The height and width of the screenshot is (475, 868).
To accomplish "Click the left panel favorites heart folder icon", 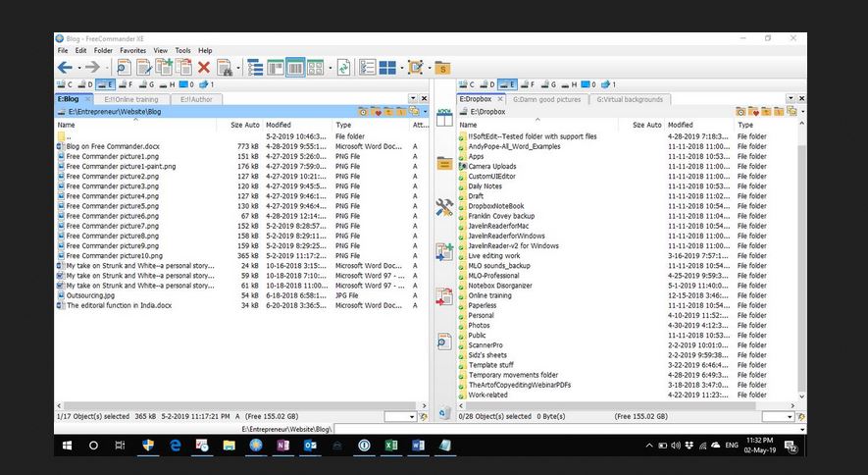I will [377, 111].
